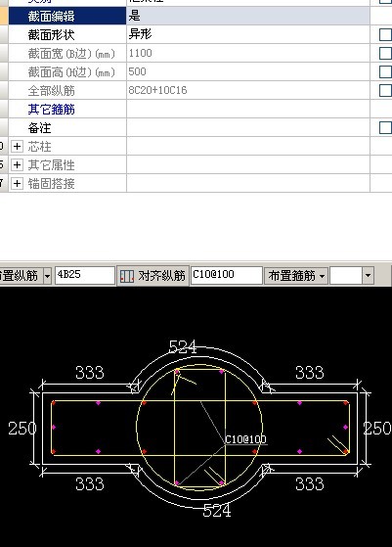Click the top-left 333 dimension

(90, 373)
